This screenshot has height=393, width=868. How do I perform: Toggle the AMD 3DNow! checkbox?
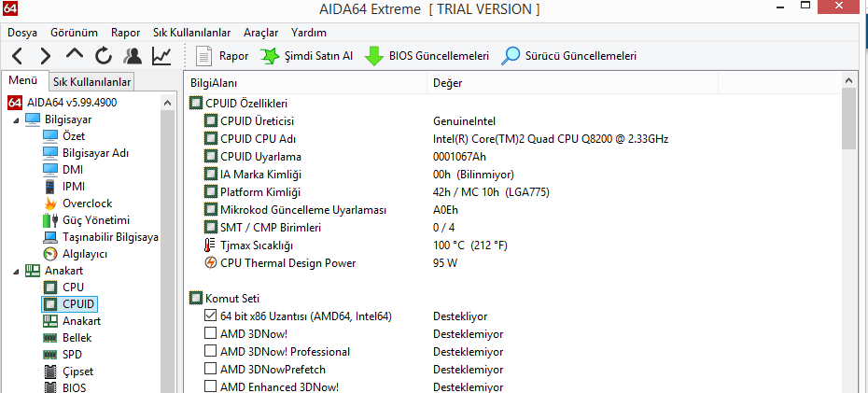pyautogui.click(x=210, y=334)
